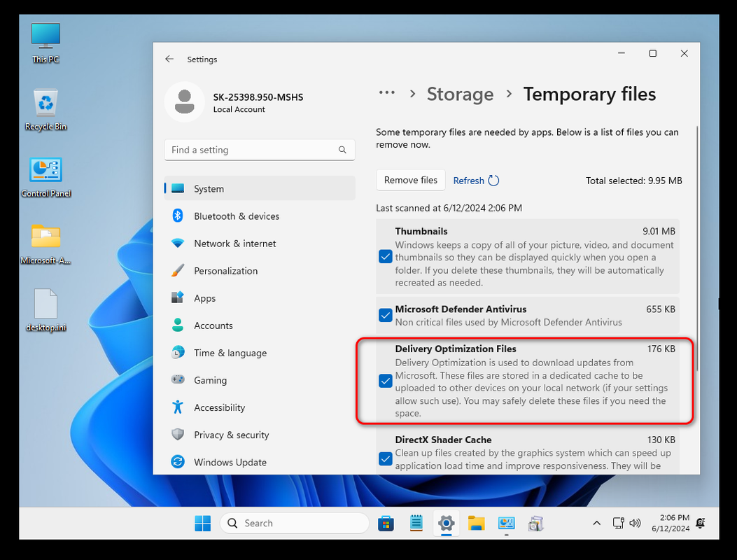Open the notification bell in the tray
737x560 pixels.
701,524
